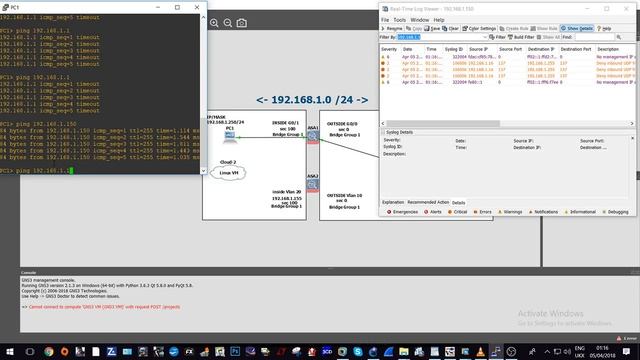Image resolution: width=640 pixels, height=360 pixels.
Task: Click the 1 error warning indicator in GNS3
Action: tap(626, 338)
